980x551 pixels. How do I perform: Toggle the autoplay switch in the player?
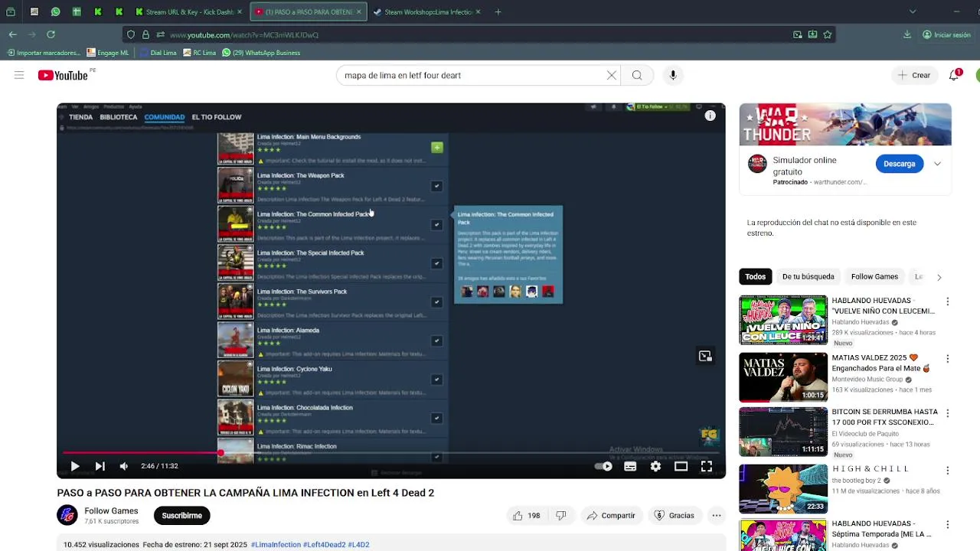tap(603, 466)
